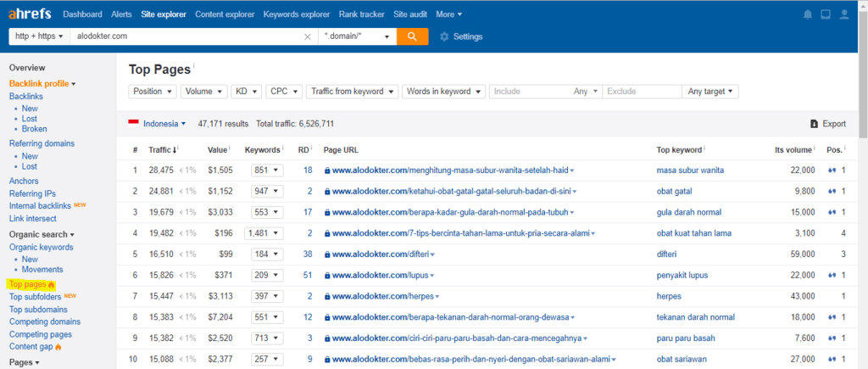The height and width of the screenshot is (369, 868).
Task: Expand the 1,481 keywords dropdown
Action: 264,233
